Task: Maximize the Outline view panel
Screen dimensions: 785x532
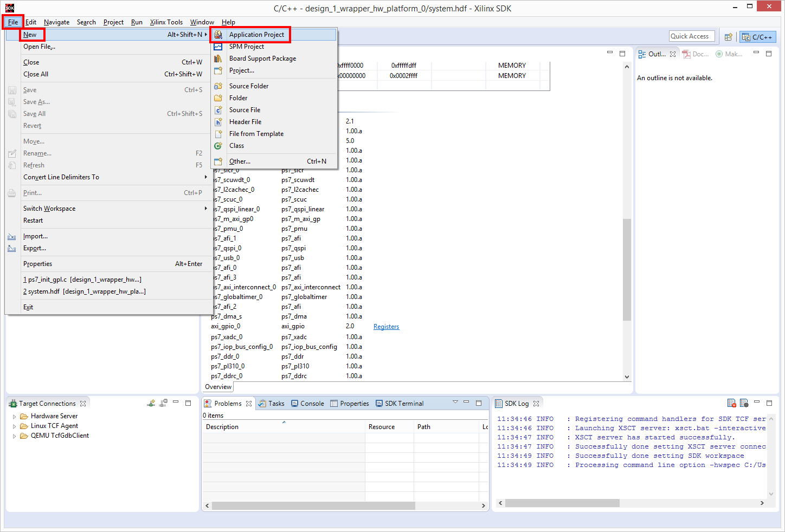Action: tap(768, 54)
